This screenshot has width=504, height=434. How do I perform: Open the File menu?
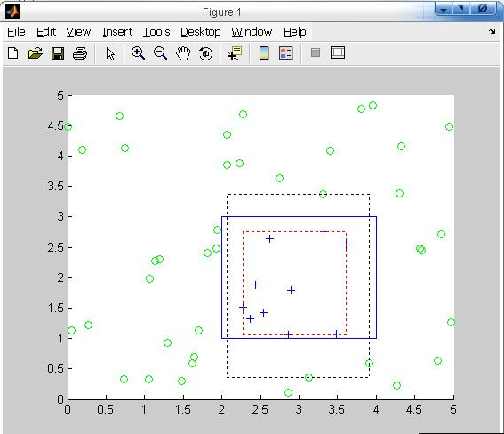(16, 32)
